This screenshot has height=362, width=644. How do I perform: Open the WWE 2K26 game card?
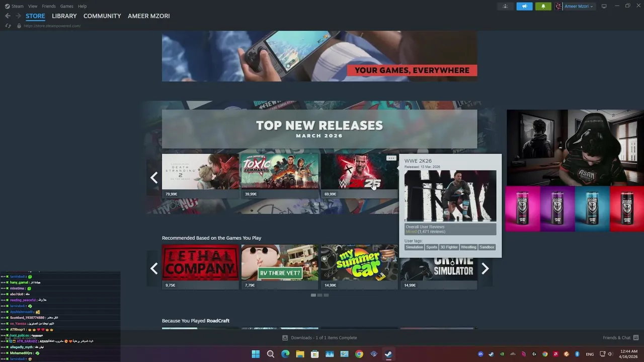pyautogui.click(x=359, y=175)
